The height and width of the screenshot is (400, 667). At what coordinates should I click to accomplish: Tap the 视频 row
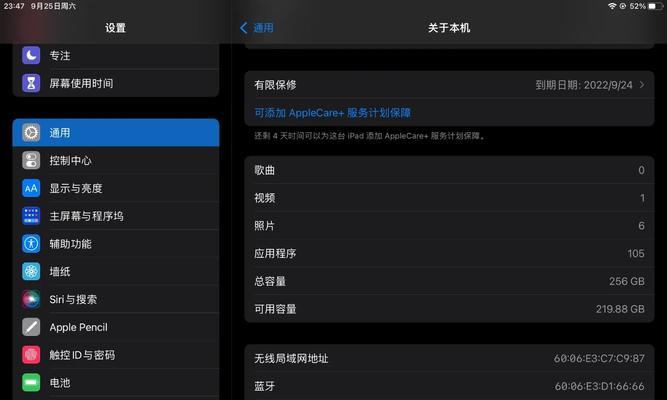(449, 198)
